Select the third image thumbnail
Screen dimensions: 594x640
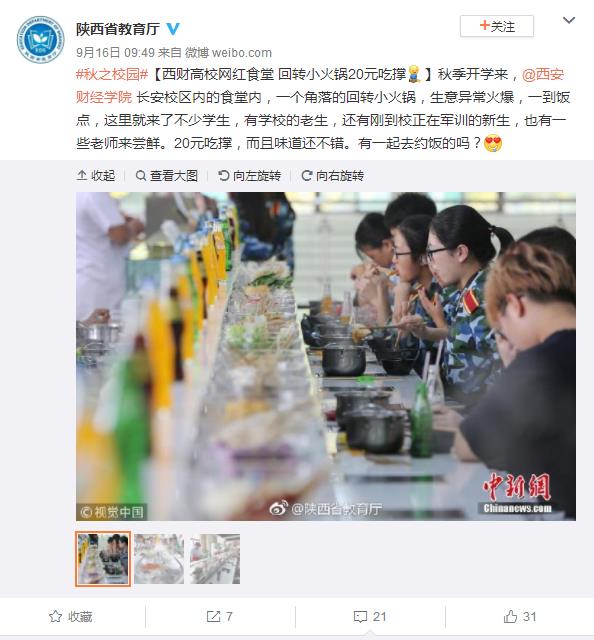pos(215,559)
